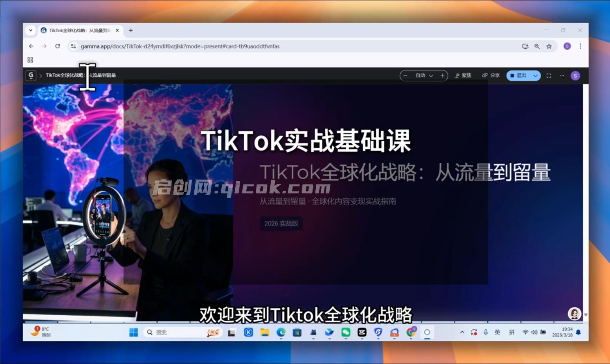The width and height of the screenshot is (610, 364).
Task: Install app icon in address bar
Action: pos(525,46)
